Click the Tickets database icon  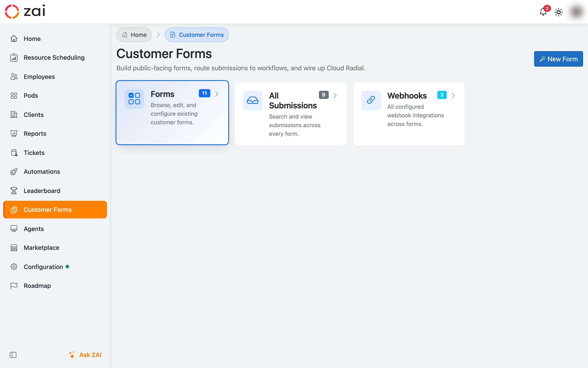click(x=14, y=153)
